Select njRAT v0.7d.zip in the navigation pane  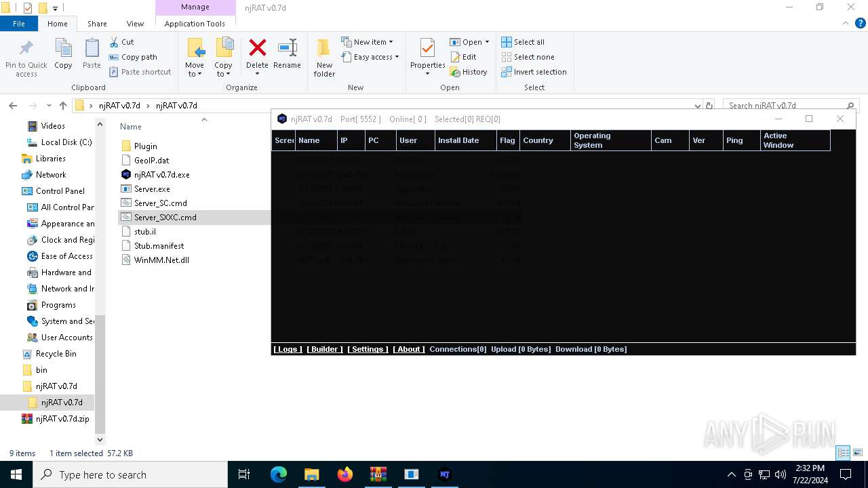point(62,419)
